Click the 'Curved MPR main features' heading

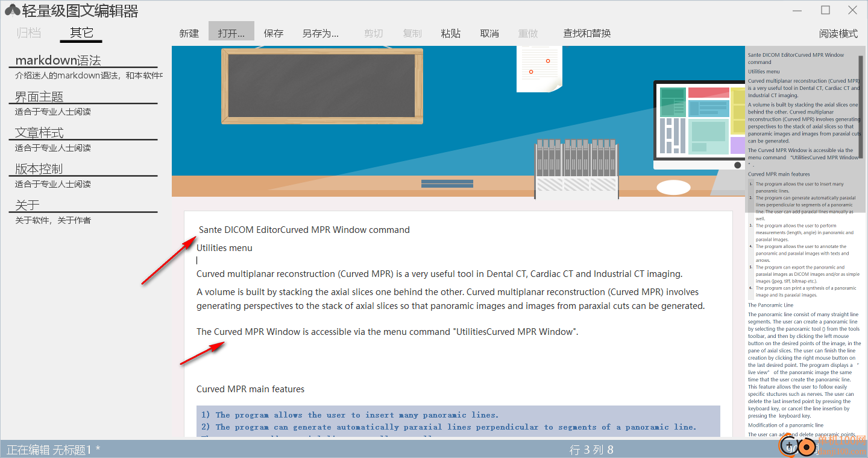[x=250, y=389]
